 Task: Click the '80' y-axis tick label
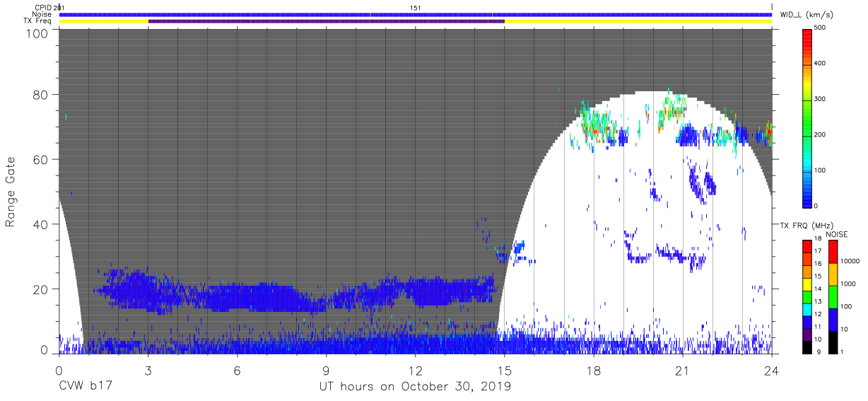40,94
